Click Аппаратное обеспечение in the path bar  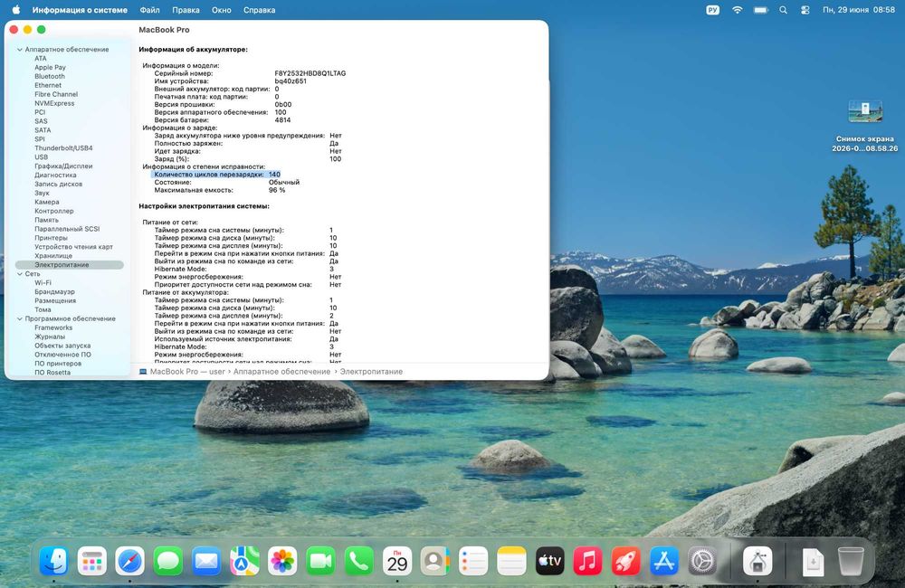click(281, 372)
